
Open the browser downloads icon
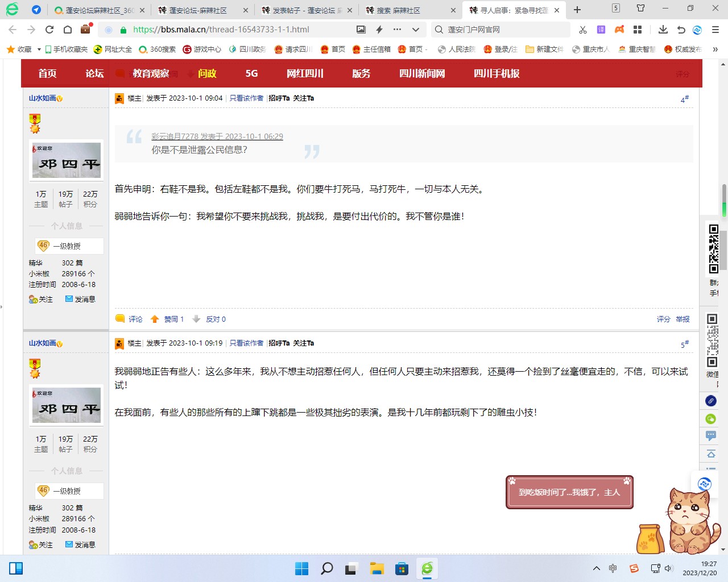(x=663, y=30)
